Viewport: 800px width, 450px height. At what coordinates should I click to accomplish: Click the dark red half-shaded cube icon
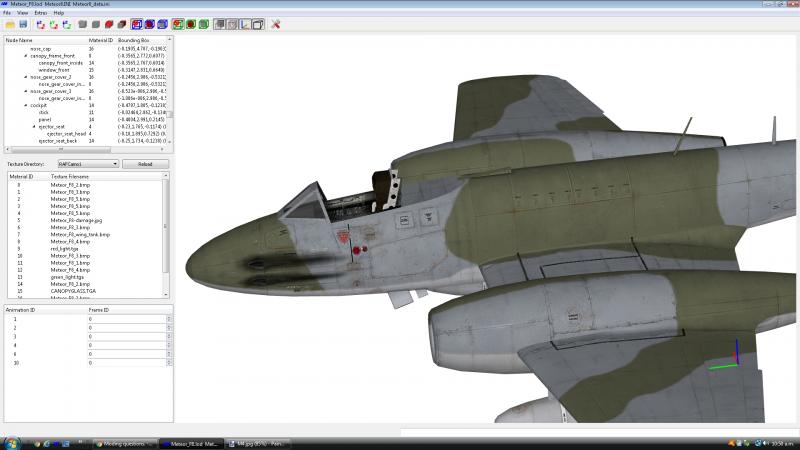click(121, 24)
